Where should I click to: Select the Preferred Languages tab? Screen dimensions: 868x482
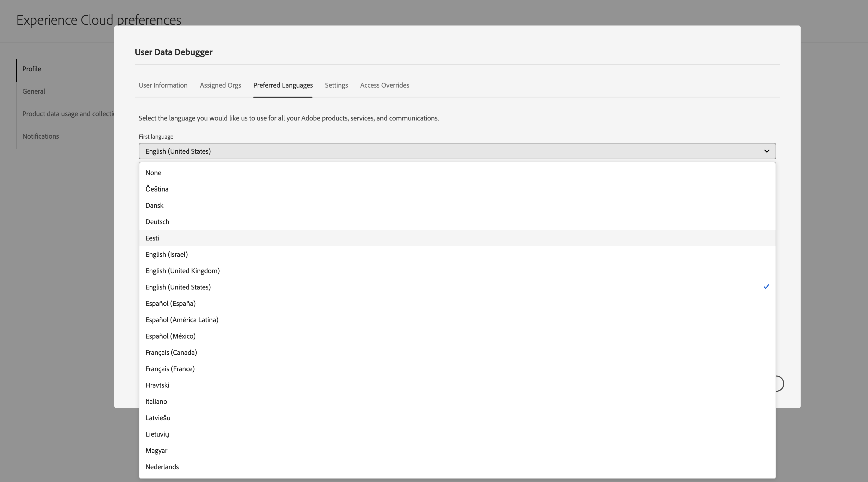coord(283,85)
